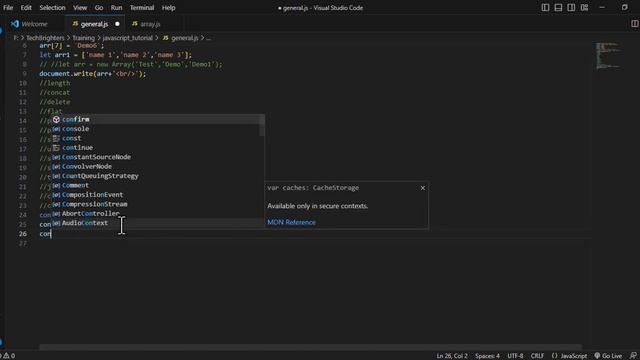Click the Ln 26, Col cursor position
Viewport: 640px width, 360px height.
pyautogui.click(x=452, y=356)
